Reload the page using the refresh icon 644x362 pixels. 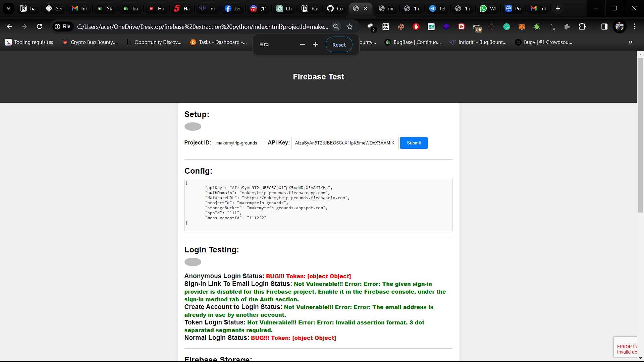click(x=39, y=26)
